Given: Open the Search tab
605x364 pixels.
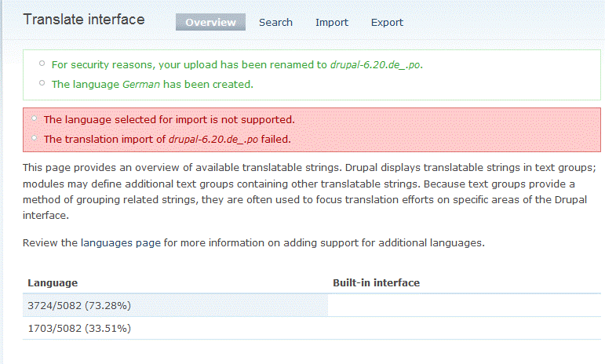Looking at the screenshot, I should tap(275, 22).
